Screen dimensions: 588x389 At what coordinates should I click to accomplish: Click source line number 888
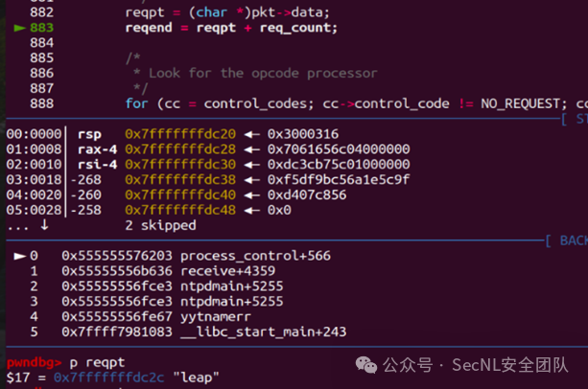(x=41, y=103)
